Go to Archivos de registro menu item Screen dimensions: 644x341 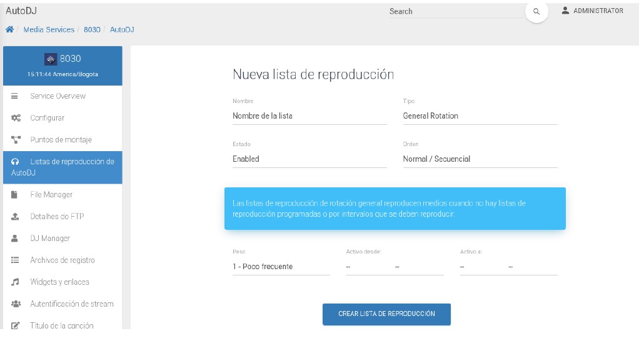tap(62, 260)
